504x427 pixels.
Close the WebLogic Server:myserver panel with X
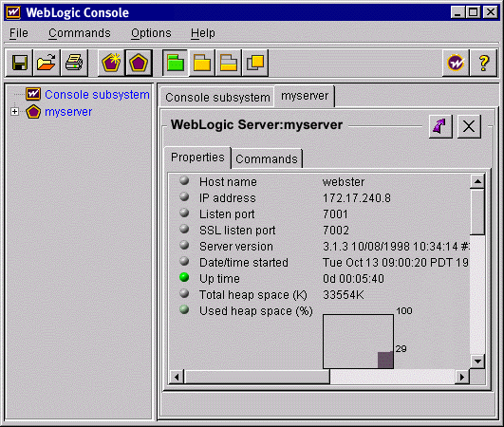click(x=469, y=126)
